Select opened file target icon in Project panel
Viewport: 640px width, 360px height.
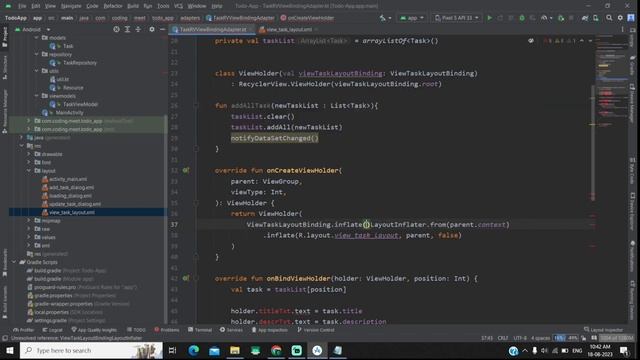pyautogui.click(x=116, y=29)
